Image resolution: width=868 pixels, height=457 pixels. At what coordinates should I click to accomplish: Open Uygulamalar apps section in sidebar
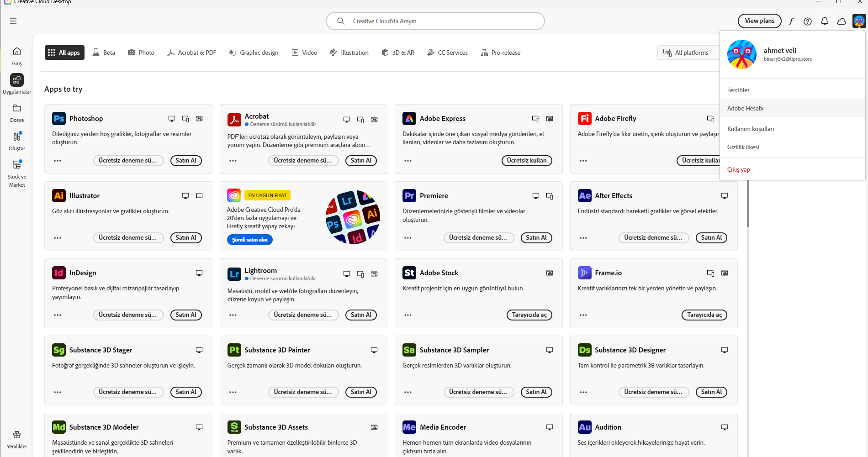17,84
